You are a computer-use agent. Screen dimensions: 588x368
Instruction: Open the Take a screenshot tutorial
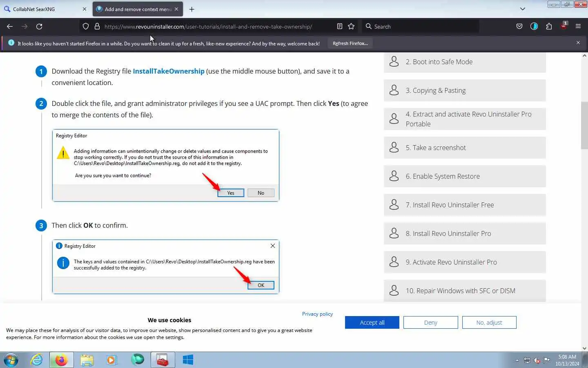coord(465,148)
